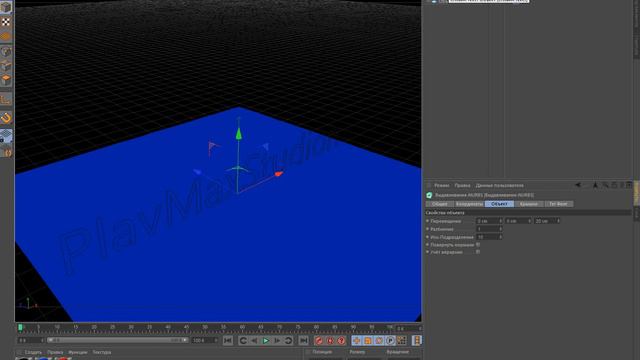Image resolution: width=640 pixels, height=360 pixels.
Task: Toggle the Attributes lock icon
Action: coord(614,185)
